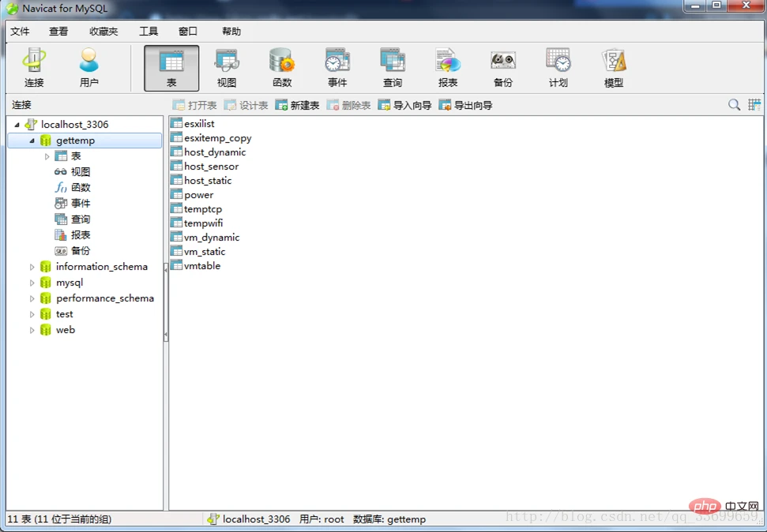Click 设计表 (Design Table) button

click(246, 105)
